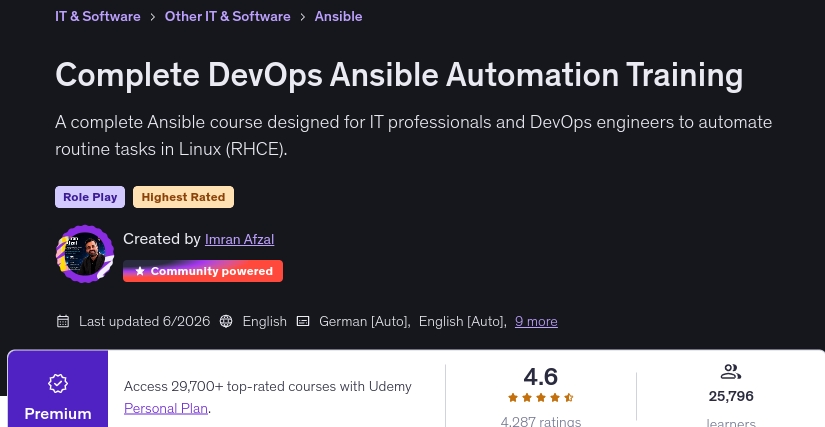Click the 25,796 learners count
Screen dimensions: 825x427
point(731,396)
